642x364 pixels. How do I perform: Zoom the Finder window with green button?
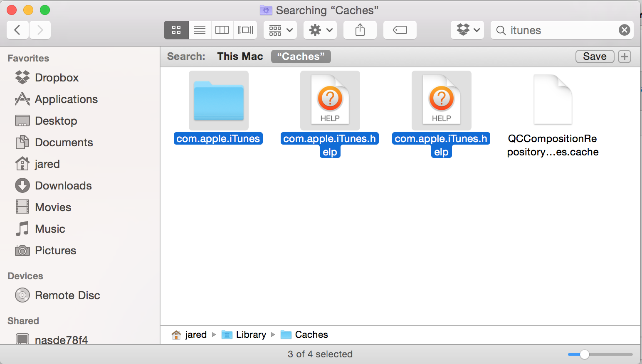point(45,10)
